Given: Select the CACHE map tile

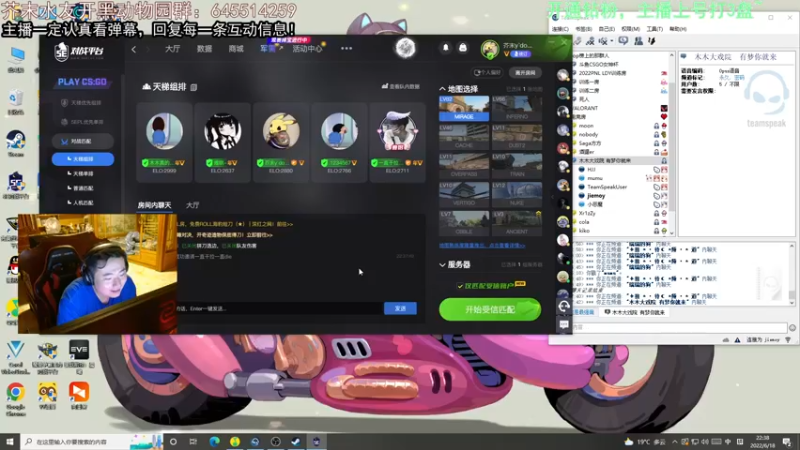Looking at the screenshot, I should point(464,137).
